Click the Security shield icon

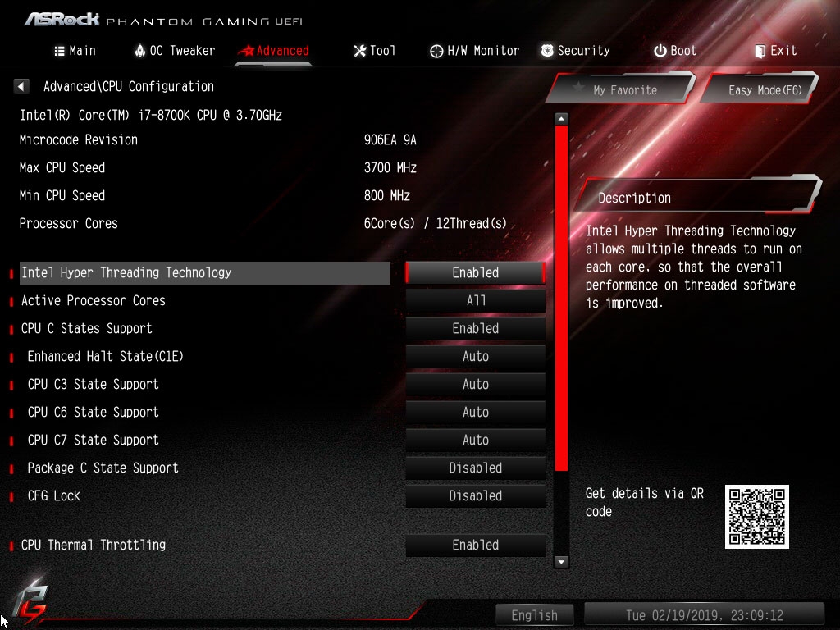coord(547,51)
